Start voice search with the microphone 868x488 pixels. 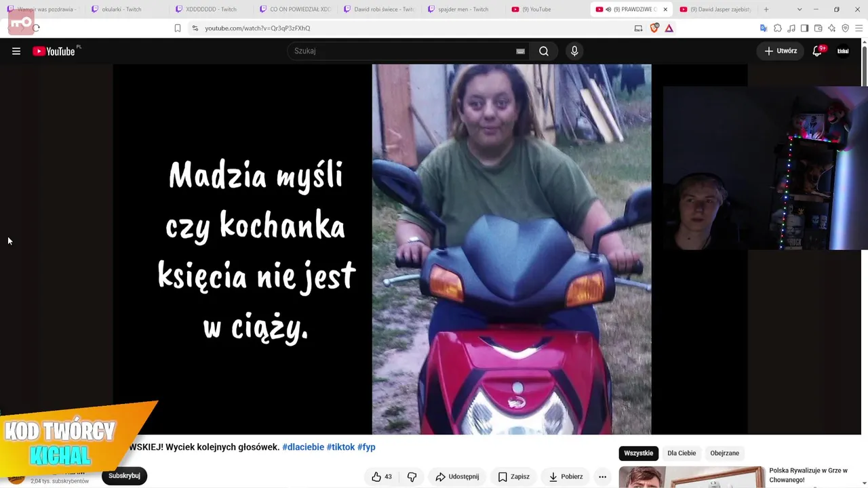click(574, 51)
